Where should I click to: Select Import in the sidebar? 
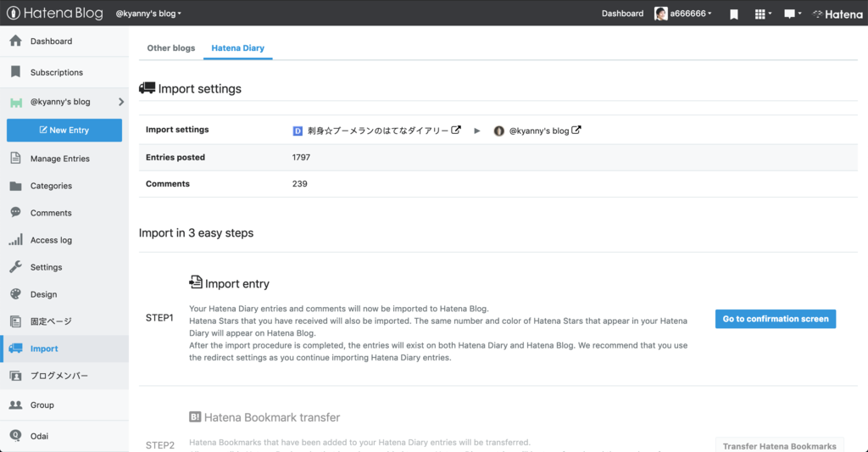coord(44,349)
